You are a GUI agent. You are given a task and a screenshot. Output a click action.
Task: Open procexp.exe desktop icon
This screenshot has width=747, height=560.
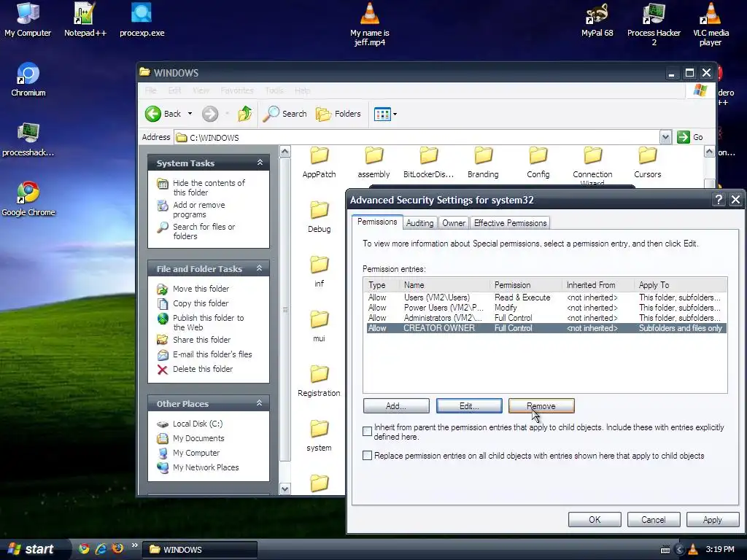[142, 20]
